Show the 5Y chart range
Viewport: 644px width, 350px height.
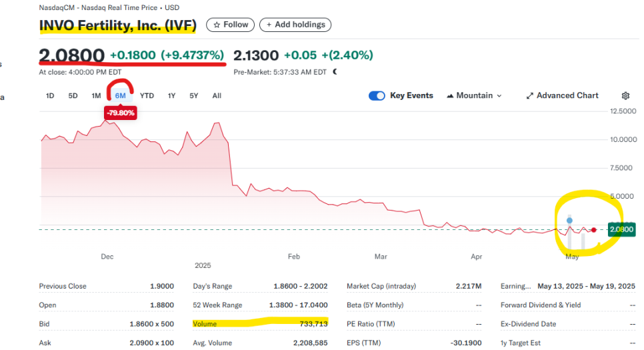194,96
